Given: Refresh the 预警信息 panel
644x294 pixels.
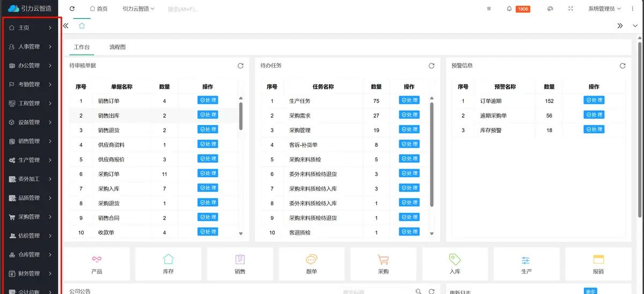Looking at the screenshot, I should 623,66.
